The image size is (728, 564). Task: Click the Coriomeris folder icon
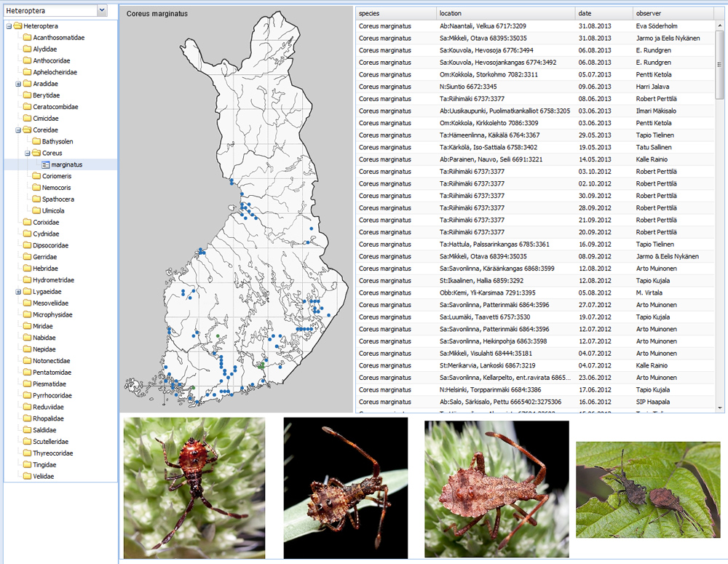coord(36,176)
